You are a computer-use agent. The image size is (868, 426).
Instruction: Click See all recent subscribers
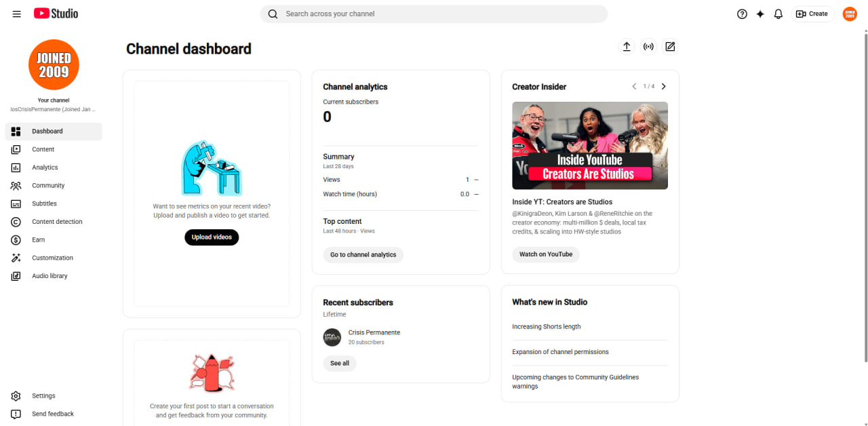point(340,364)
